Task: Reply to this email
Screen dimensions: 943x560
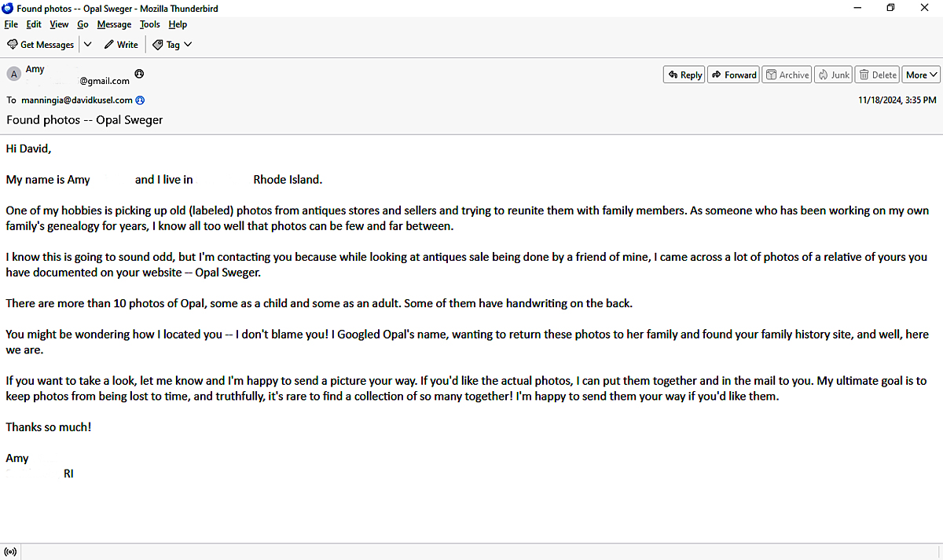Action: point(684,75)
